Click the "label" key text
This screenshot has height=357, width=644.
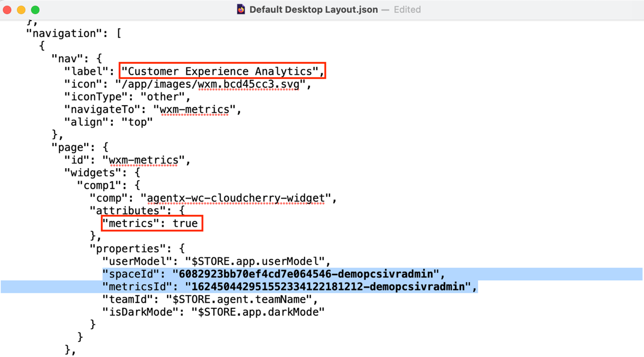(86, 71)
